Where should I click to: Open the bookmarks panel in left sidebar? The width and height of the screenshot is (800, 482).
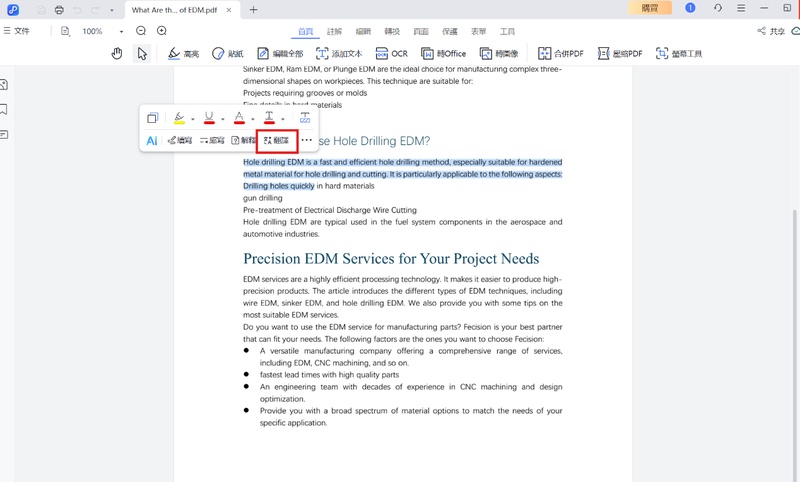[x=5, y=109]
